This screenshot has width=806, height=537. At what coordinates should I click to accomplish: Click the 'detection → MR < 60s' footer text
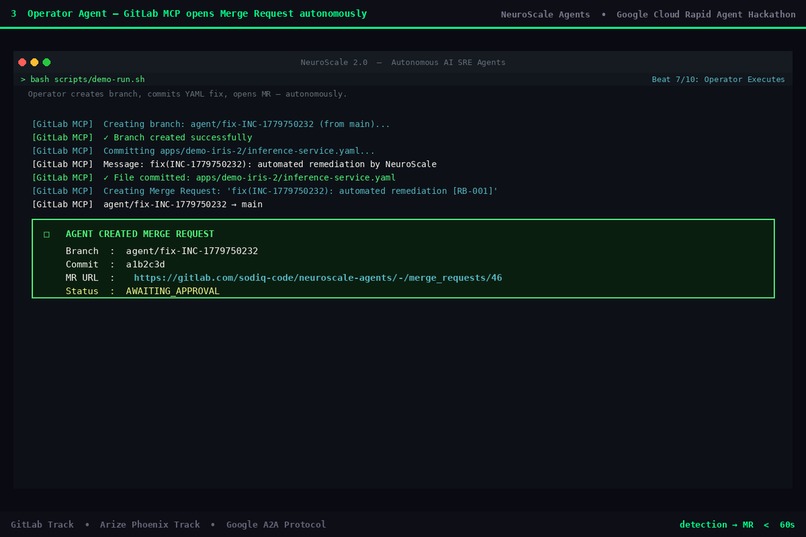point(737,524)
